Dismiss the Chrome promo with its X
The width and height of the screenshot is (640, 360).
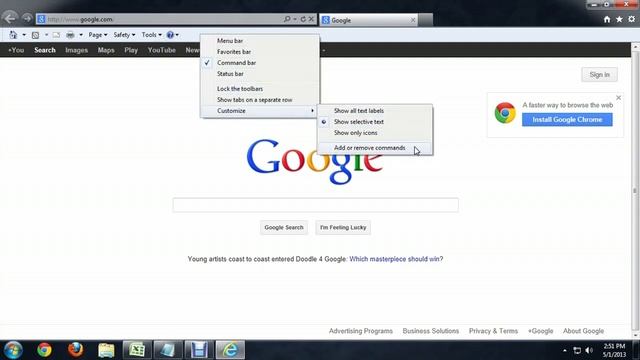coord(618,98)
